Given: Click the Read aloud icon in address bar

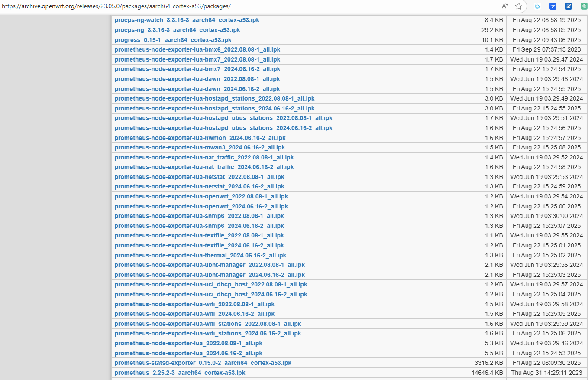Looking at the screenshot, I should click(x=505, y=6).
